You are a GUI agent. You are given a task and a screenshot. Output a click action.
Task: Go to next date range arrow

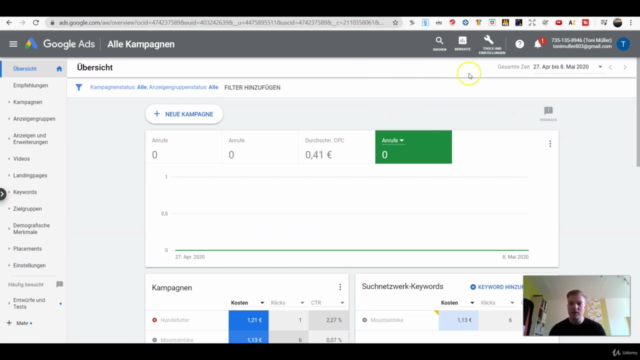pos(625,67)
